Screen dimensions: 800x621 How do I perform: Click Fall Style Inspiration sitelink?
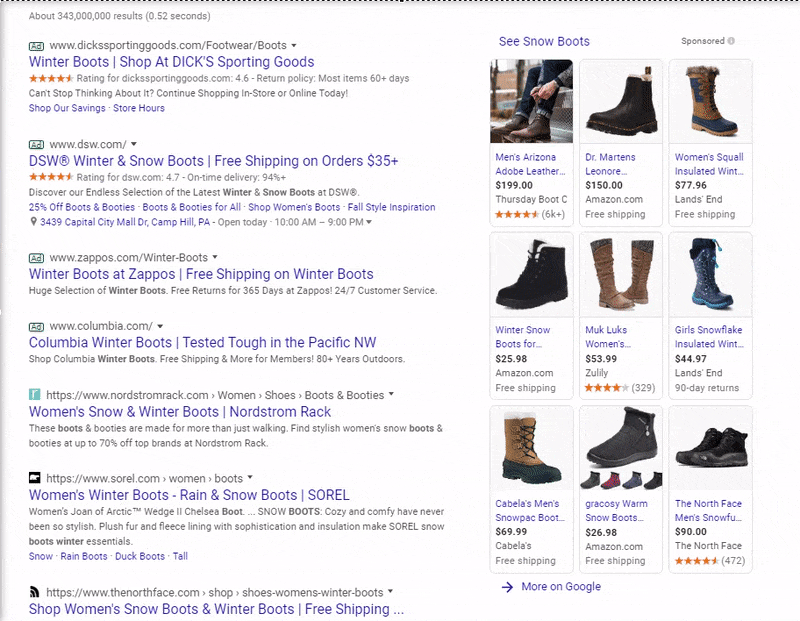click(x=391, y=207)
